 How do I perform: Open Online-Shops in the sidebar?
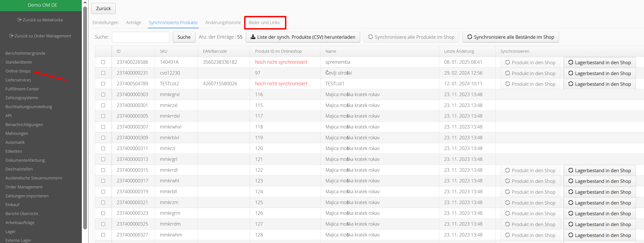[x=18, y=71]
